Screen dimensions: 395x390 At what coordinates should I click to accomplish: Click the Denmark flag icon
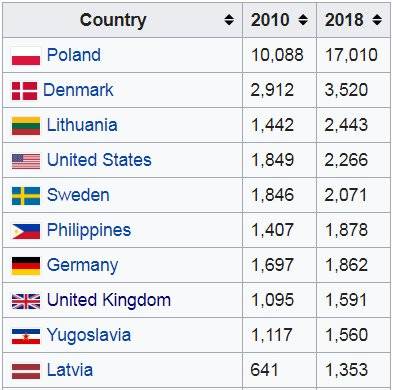click(24, 91)
